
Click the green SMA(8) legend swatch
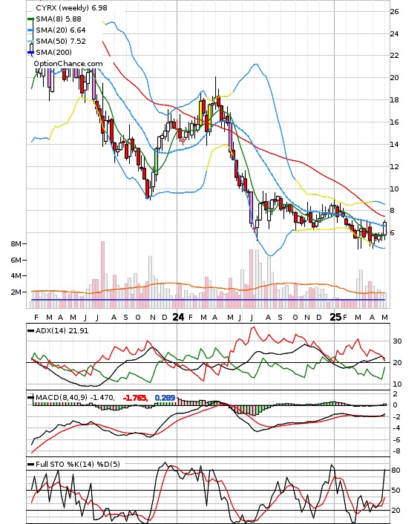[x=30, y=19]
